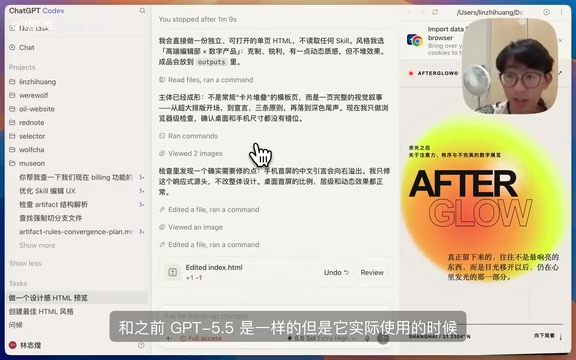Expand last Edited a file, ran a command
Image resolution: width=576 pixels, height=360 pixels.
click(209, 245)
